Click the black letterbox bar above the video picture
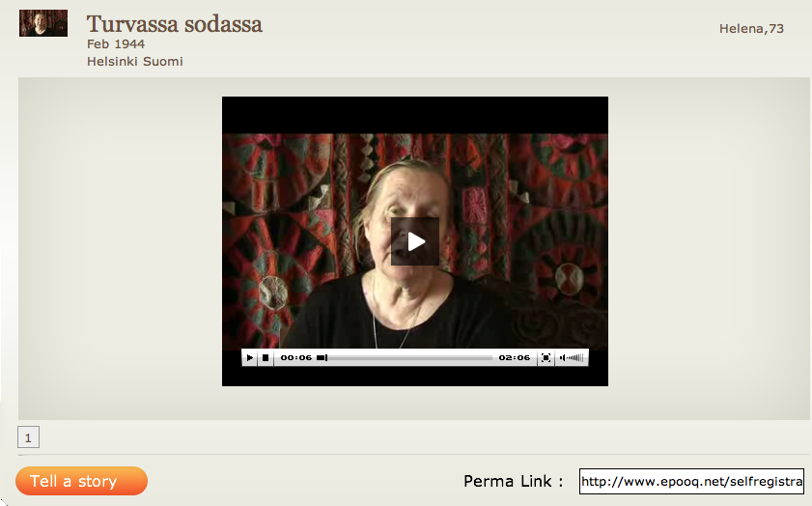The width and height of the screenshot is (812, 506). (x=415, y=115)
